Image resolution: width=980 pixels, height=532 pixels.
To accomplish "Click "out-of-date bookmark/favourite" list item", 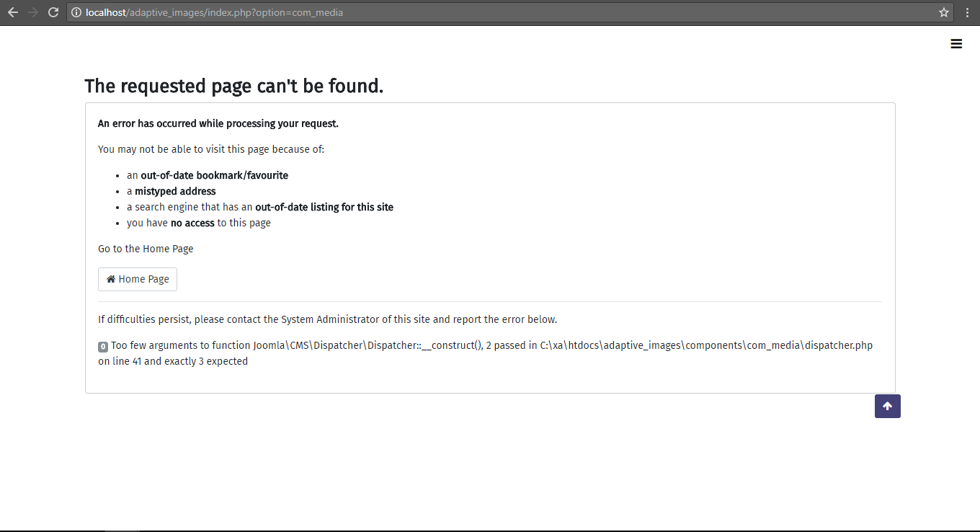I will click(x=208, y=175).
